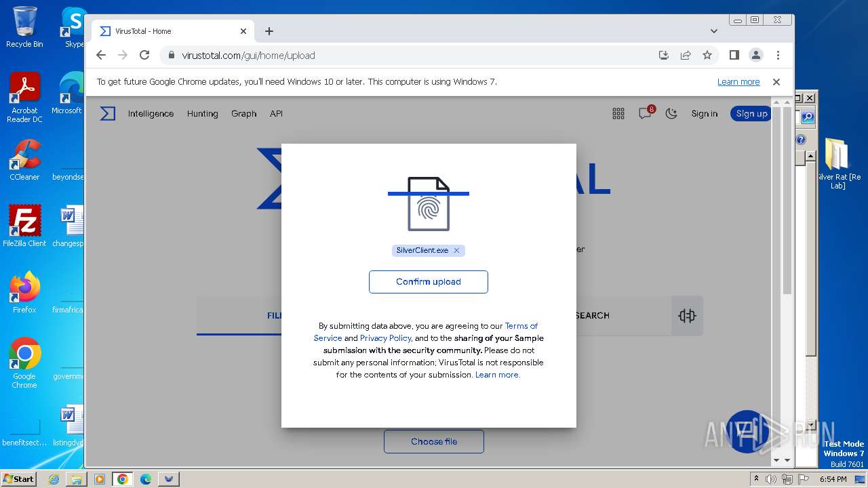Viewport: 868px width, 488px height.
Task: Open Chrome profile avatar
Action: click(755, 55)
